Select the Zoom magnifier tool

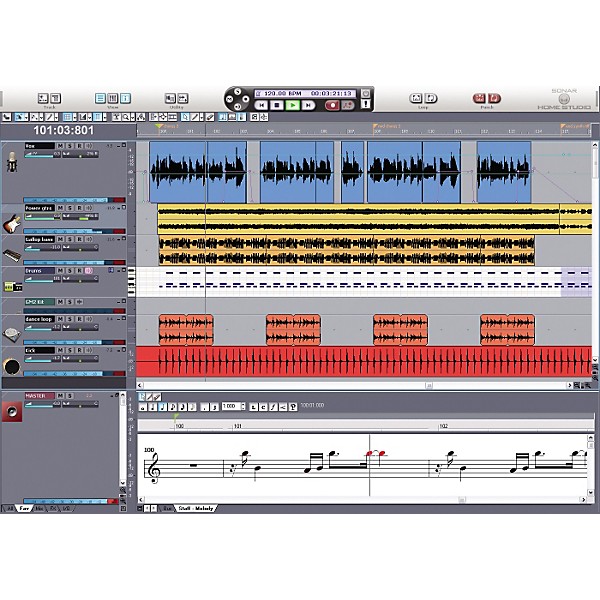(x=126, y=117)
